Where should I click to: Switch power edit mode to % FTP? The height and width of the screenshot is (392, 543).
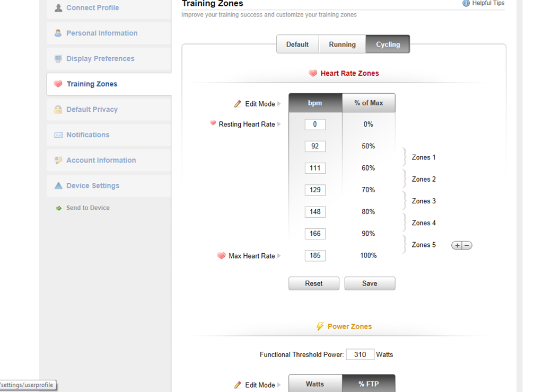[369, 384]
